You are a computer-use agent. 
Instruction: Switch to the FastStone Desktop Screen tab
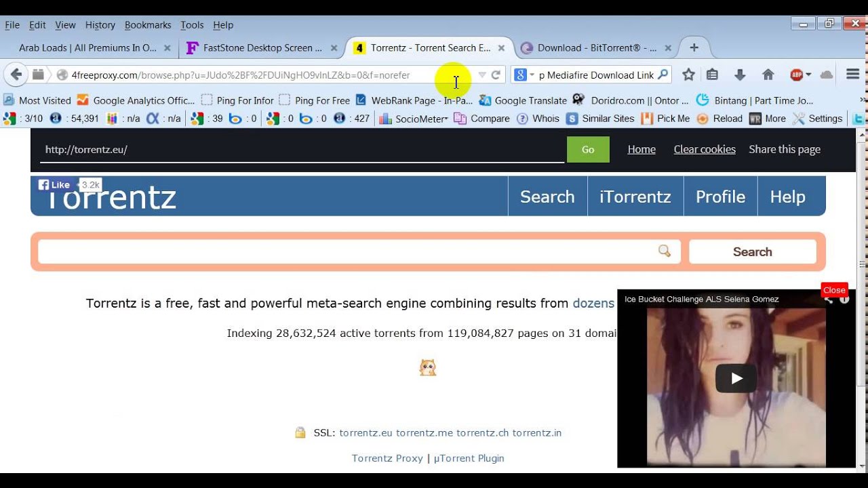[x=262, y=47]
